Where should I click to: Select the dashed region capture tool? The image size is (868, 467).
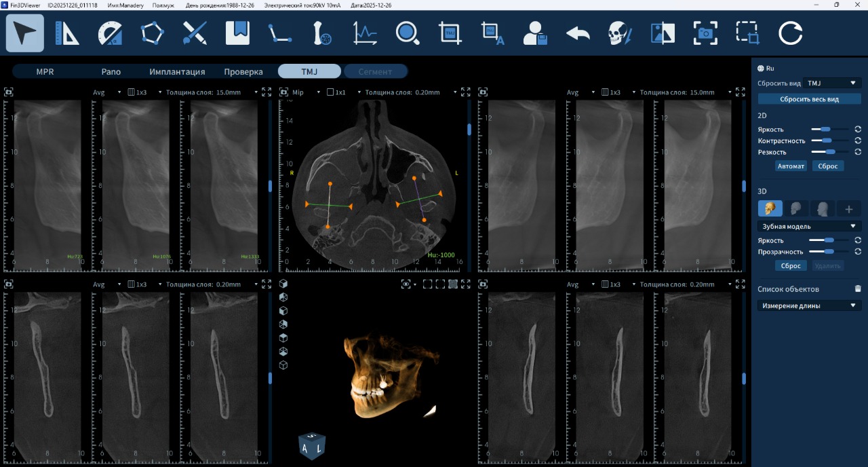pos(748,33)
